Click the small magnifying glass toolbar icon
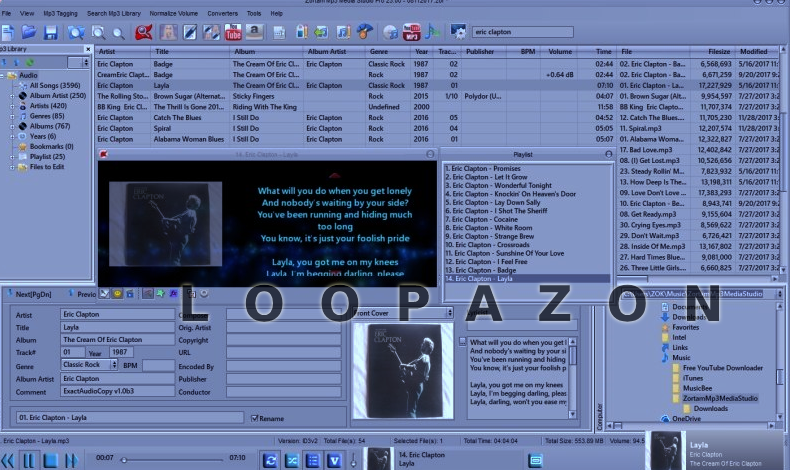Viewport: 790px width, 470px height. (x=118, y=34)
